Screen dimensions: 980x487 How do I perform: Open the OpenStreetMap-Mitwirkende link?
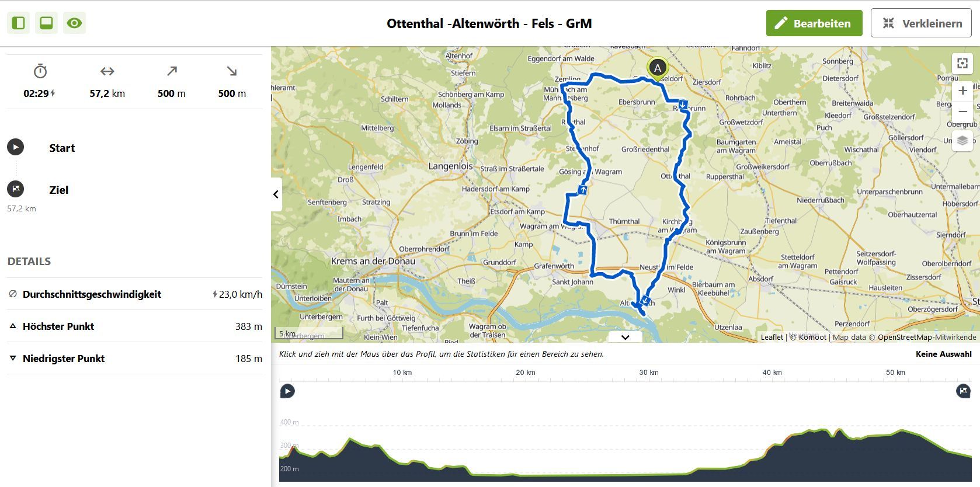[927, 337]
